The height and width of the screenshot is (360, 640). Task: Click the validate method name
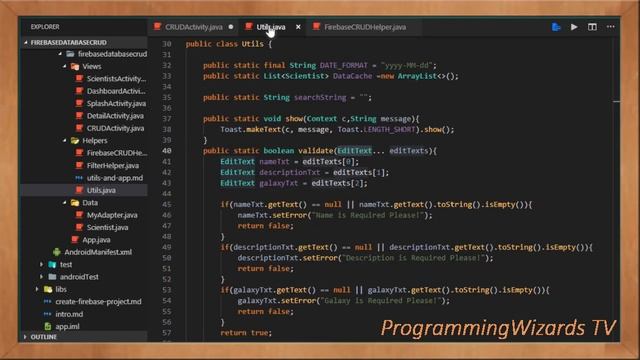click(316, 151)
